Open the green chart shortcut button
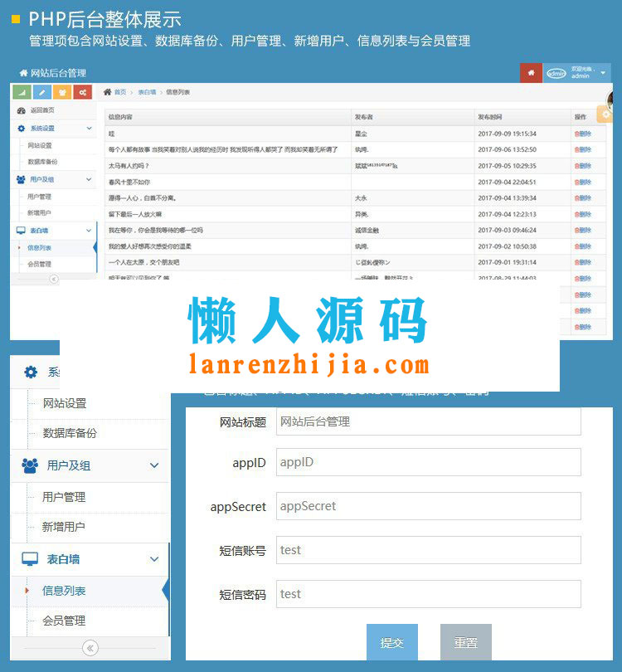Screen dimensions: 622x672 click(x=22, y=92)
